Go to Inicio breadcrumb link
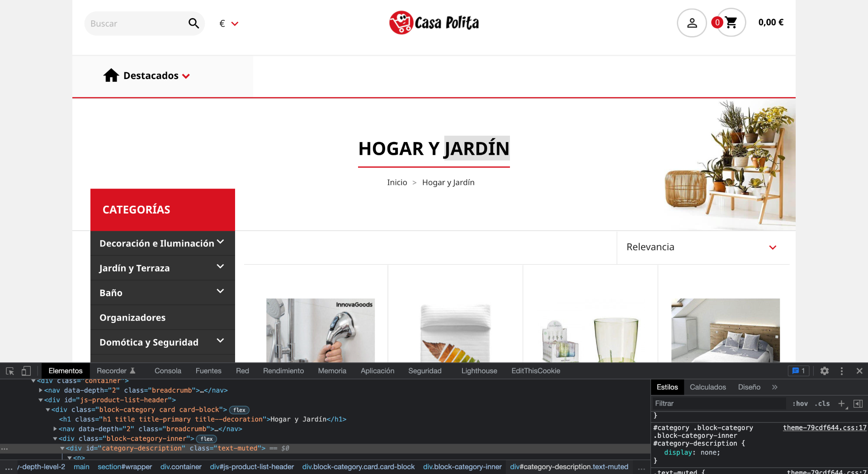The height and width of the screenshot is (474, 868). pyautogui.click(x=397, y=182)
